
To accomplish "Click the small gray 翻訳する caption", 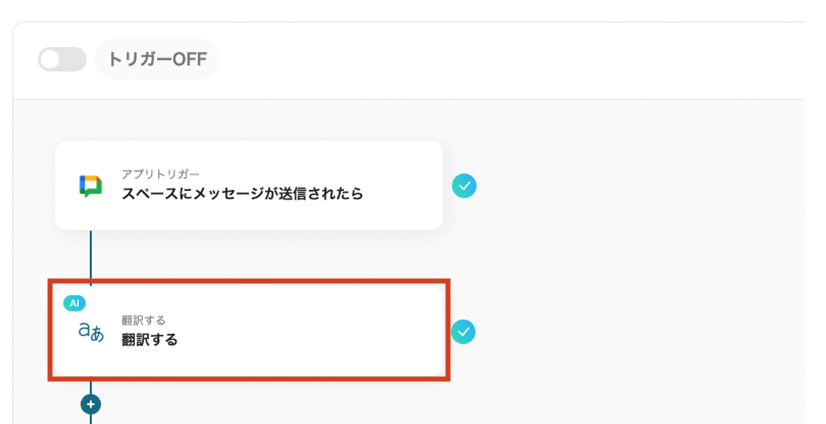I will (x=143, y=320).
